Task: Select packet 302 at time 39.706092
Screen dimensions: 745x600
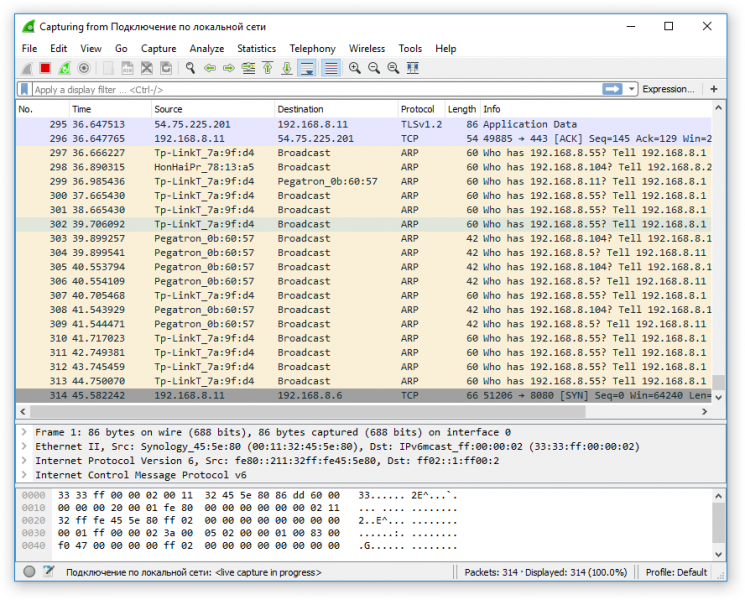Action: coord(363,224)
